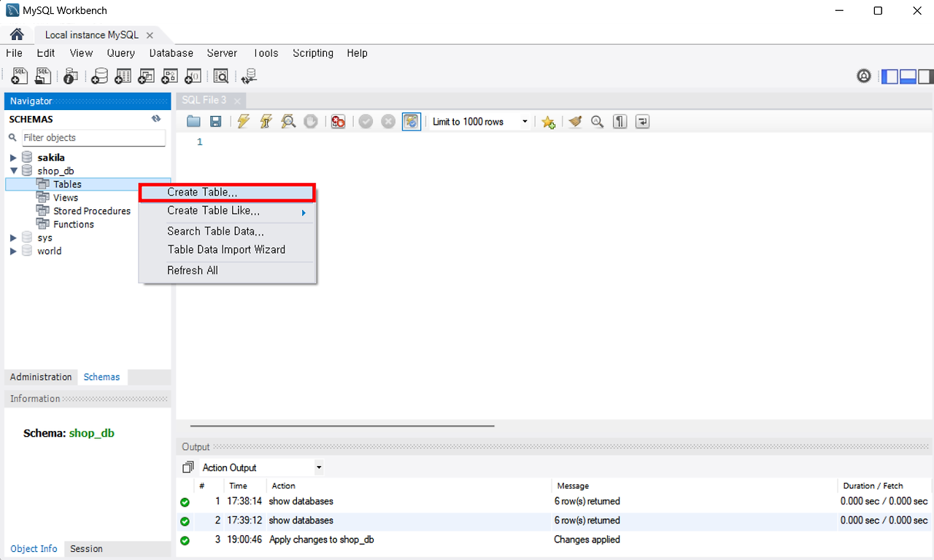The height and width of the screenshot is (560, 934).
Task: Toggle left sidebar panel visibility
Action: (890, 77)
